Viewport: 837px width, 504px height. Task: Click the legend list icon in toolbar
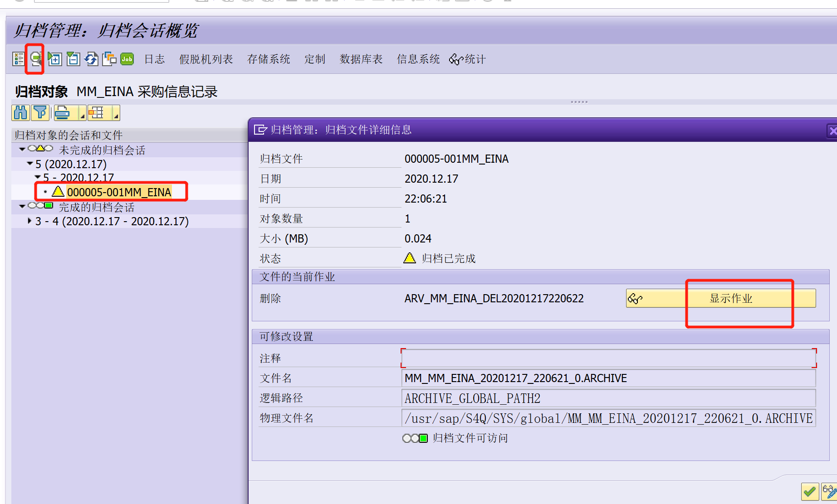tap(19, 59)
